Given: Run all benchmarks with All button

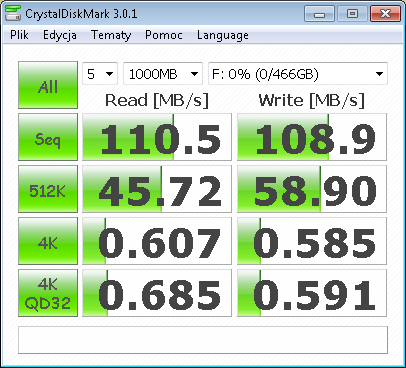Looking at the screenshot, I should coord(48,85).
